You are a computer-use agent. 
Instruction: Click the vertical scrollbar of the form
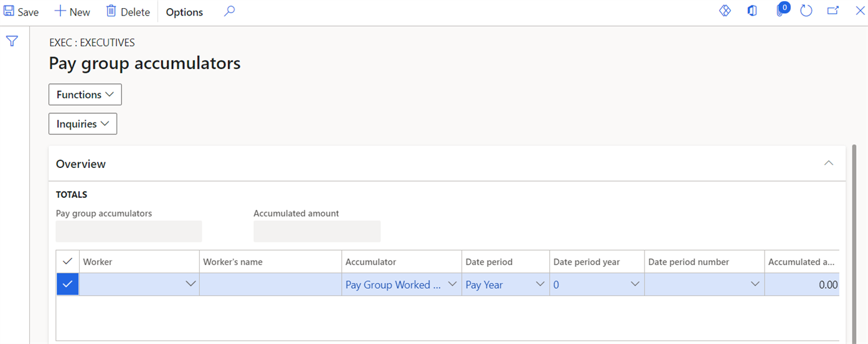tap(854, 243)
